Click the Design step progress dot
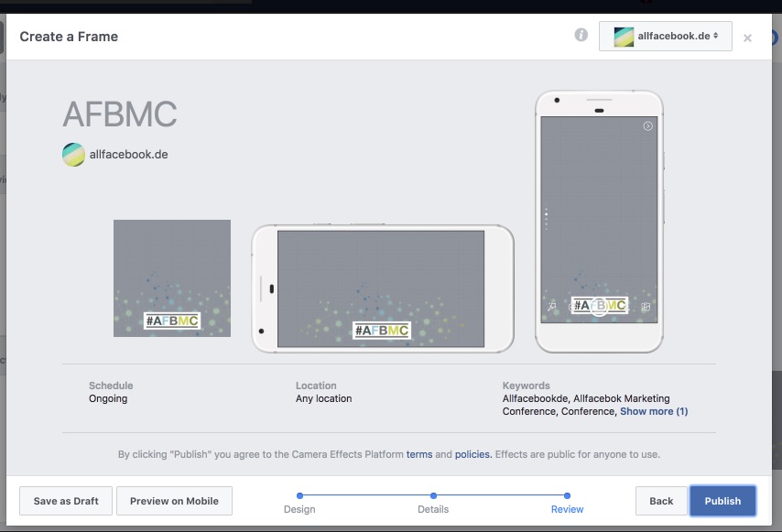Viewport: 782px width, 532px height. [299, 495]
